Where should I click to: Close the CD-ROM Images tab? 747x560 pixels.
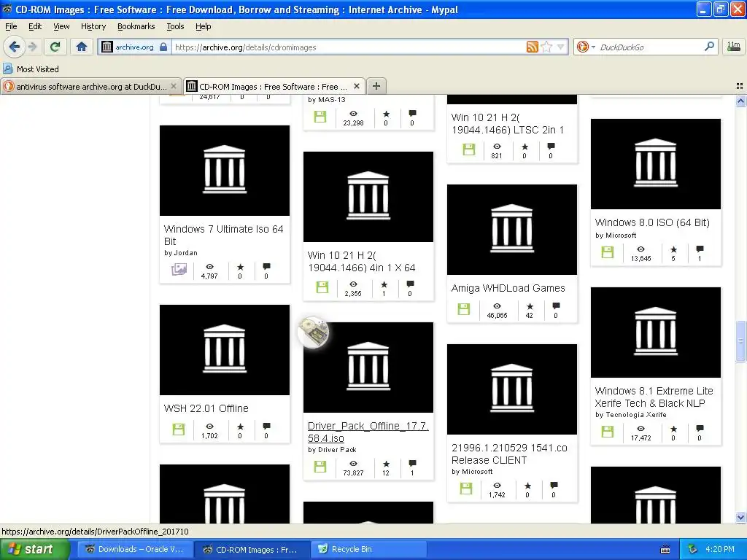[356, 86]
